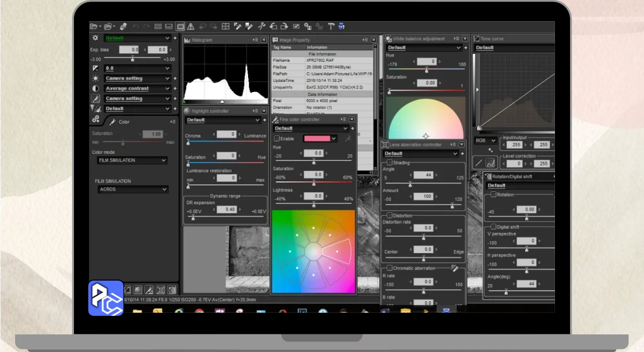Open the RGB channel dropdown
This screenshot has width=644, height=352.
click(486, 141)
